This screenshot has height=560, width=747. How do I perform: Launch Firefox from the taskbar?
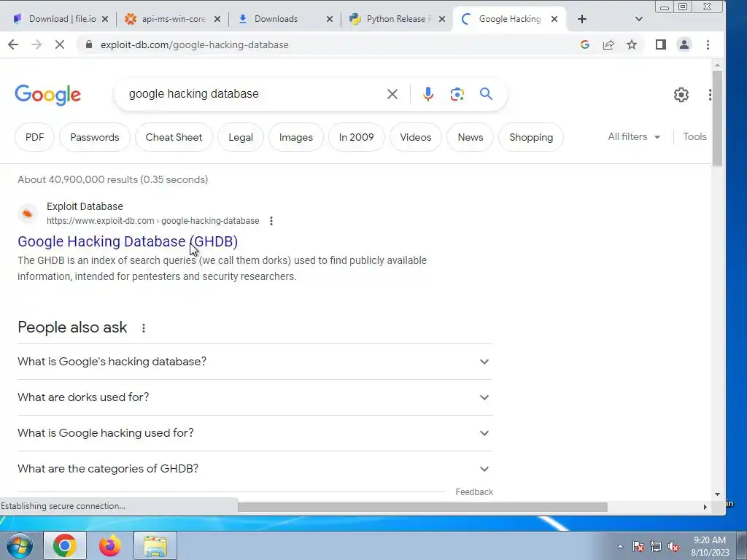109,545
